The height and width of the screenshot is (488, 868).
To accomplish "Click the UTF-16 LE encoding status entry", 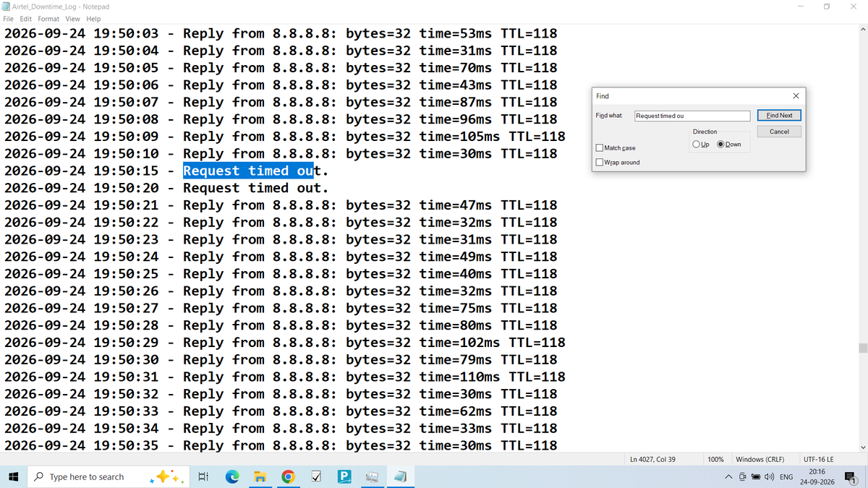I will (x=818, y=459).
